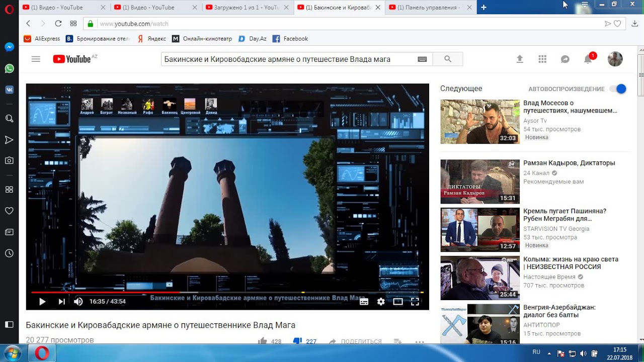
Task: Like the video
Action: 263,341
